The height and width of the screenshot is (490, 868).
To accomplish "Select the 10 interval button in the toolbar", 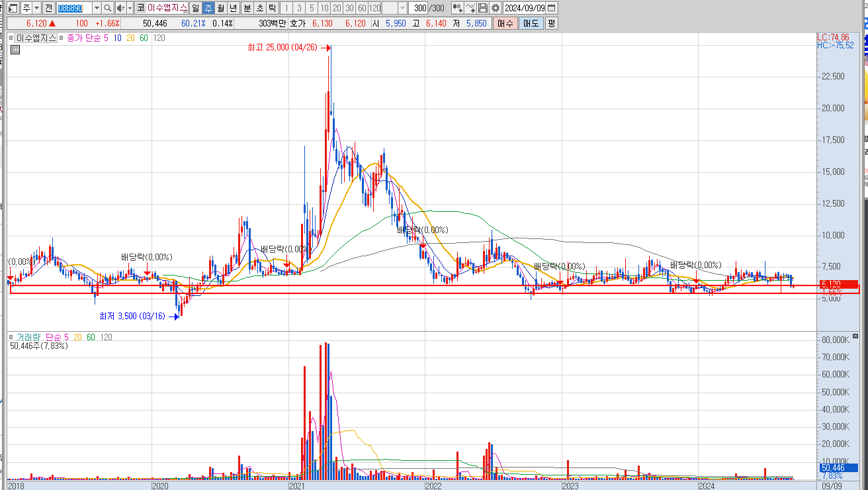I will point(324,8).
